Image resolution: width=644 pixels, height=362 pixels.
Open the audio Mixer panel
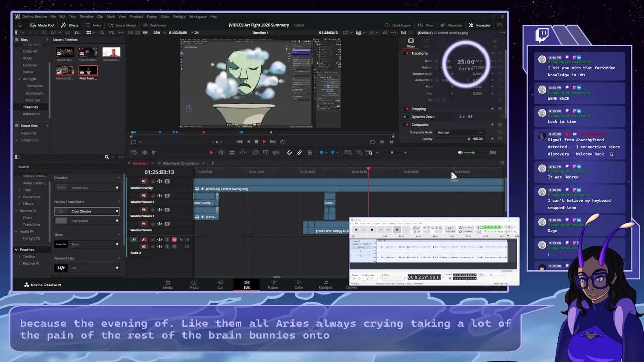(426, 25)
